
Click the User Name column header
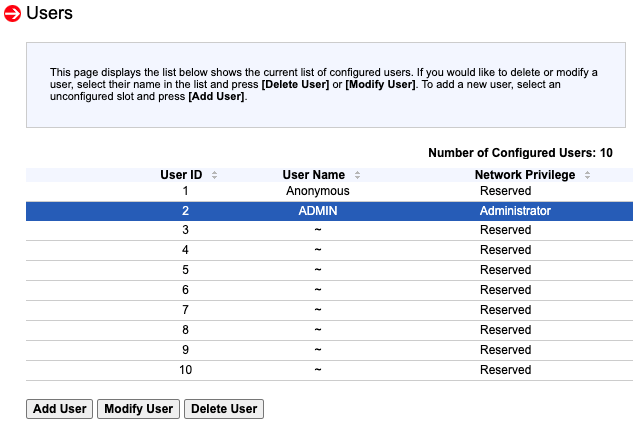(x=313, y=175)
